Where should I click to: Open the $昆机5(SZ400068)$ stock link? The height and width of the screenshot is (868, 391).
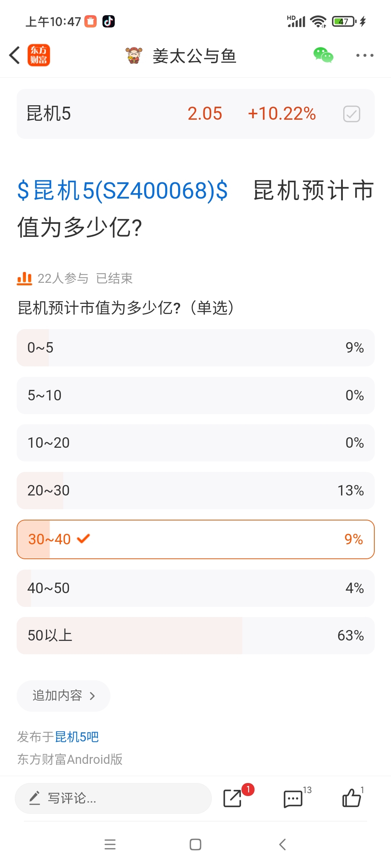pyautogui.click(x=122, y=191)
